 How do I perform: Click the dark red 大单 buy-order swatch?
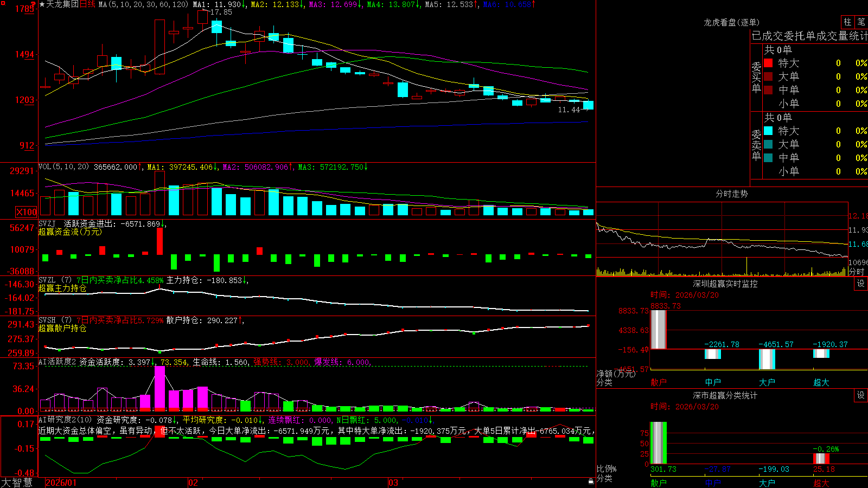pyautogui.click(x=768, y=76)
